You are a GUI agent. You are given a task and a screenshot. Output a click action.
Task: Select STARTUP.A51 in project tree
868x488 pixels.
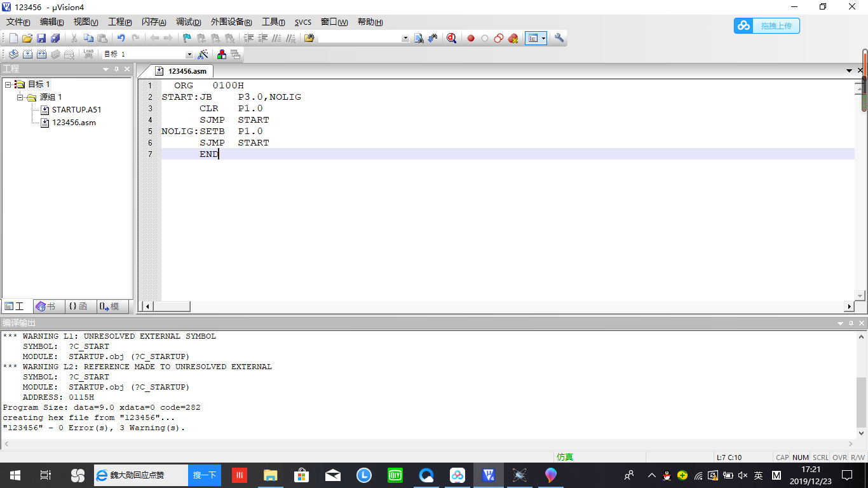pos(76,110)
